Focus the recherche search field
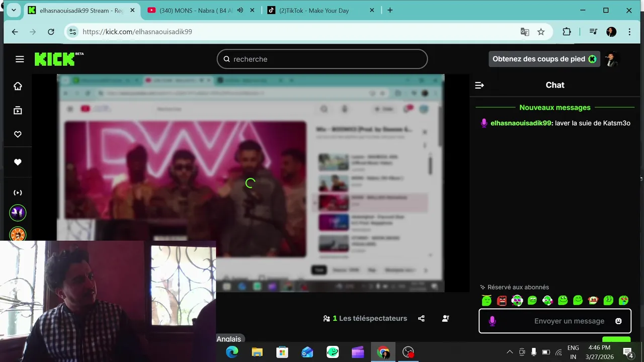This screenshot has height=362, width=644. (x=322, y=59)
